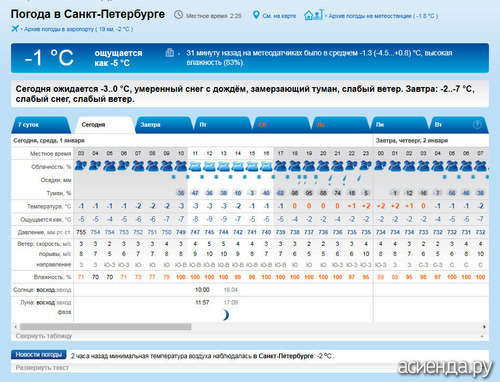Select the Вт forecast tab
This screenshot has height=382, width=500.
pyautogui.click(x=458, y=125)
